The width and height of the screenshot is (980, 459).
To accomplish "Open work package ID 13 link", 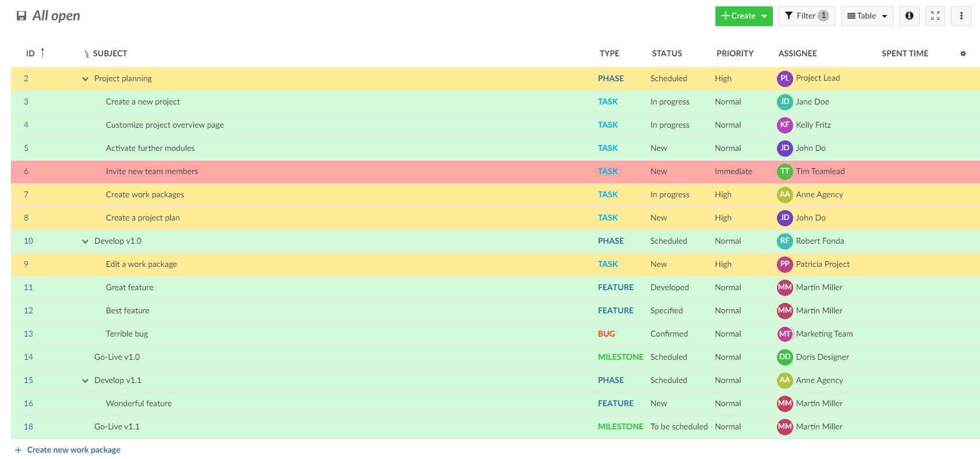I will 28,334.
